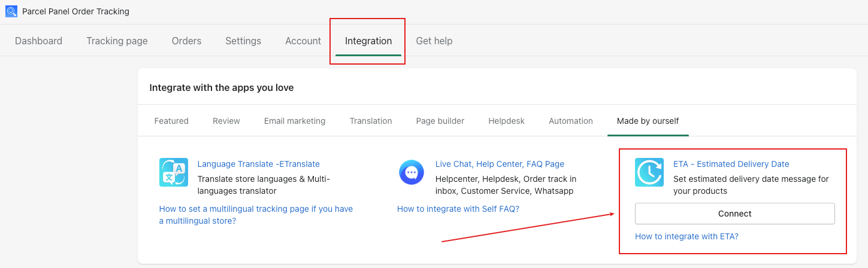This screenshot has height=268, width=868.
Task: Click the ETranslate language translate icon
Action: (x=174, y=172)
